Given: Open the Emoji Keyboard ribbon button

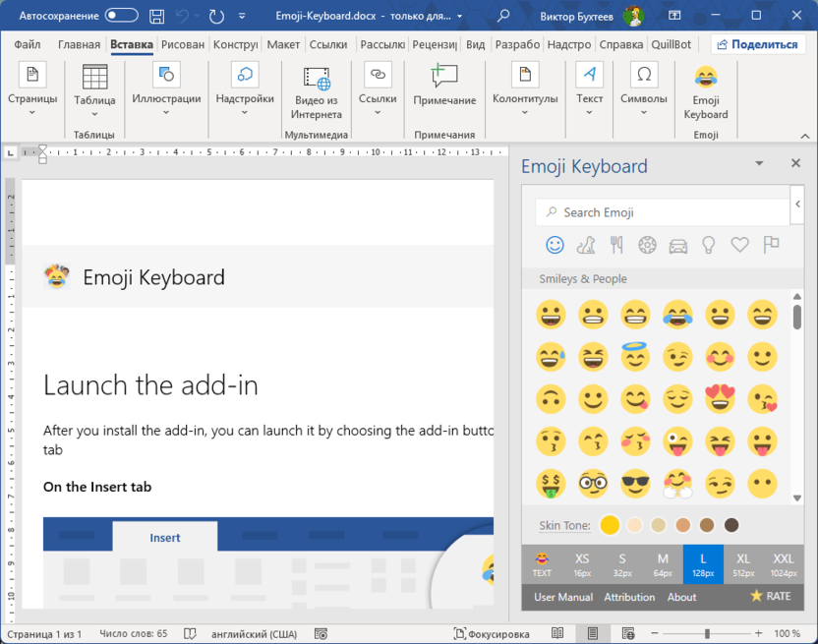Looking at the screenshot, I should (x=705, y=92).
